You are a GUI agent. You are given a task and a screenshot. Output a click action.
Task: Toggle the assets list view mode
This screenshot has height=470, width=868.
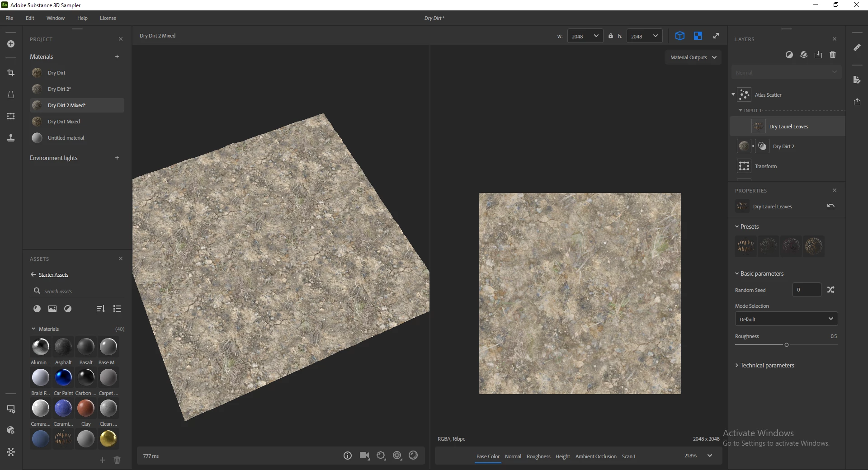(117, 309)
